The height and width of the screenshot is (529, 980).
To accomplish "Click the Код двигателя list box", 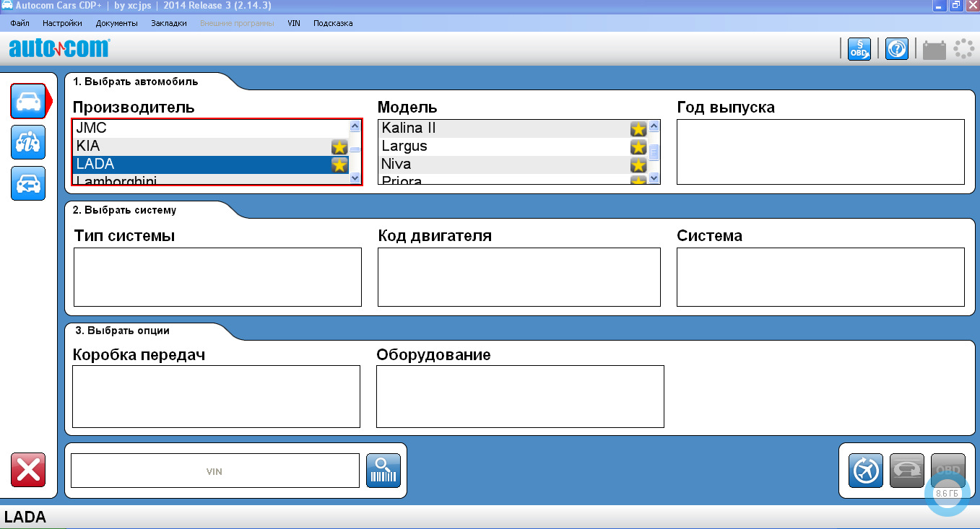I will pos(519,277).
